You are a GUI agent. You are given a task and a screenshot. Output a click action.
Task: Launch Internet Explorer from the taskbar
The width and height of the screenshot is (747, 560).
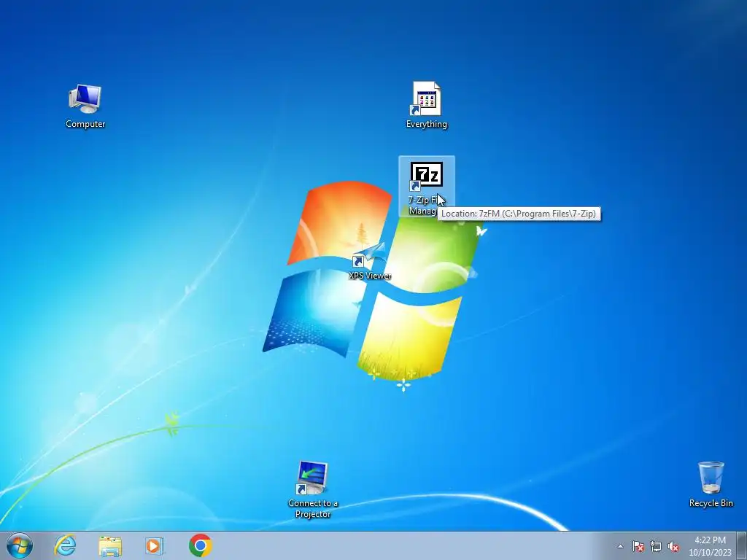coord(65,545)
